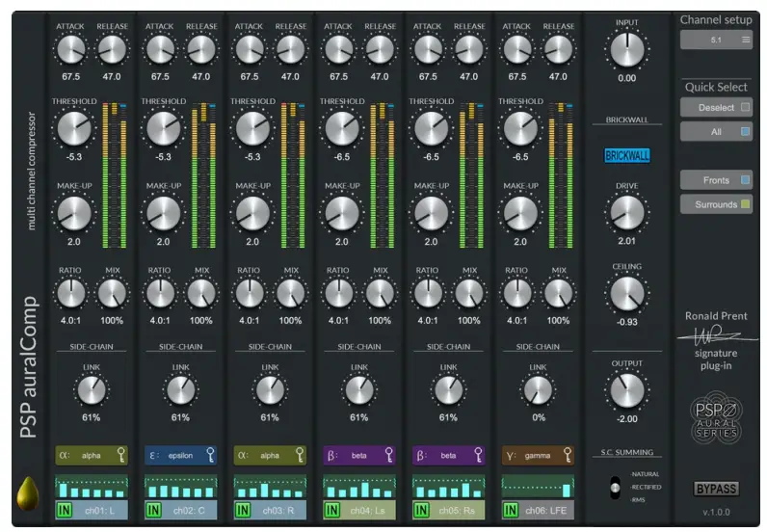767x532 pixels.
Task: Click the THRESHOLD knob on ch01
Action: click(x=74, y=128)
